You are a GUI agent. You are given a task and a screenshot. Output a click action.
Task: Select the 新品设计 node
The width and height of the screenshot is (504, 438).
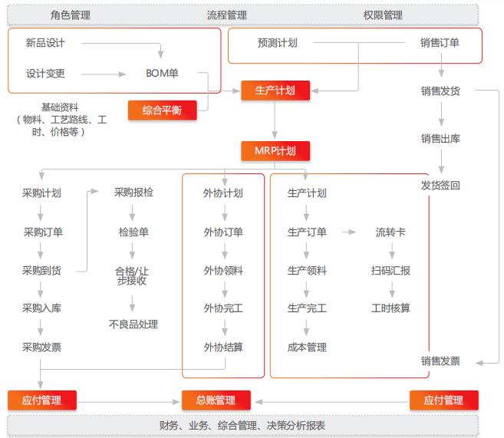(45, 43)
